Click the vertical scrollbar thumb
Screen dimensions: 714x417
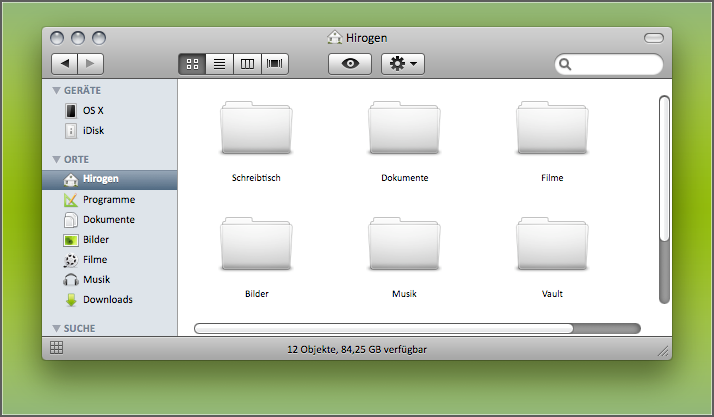pos(664,168)
